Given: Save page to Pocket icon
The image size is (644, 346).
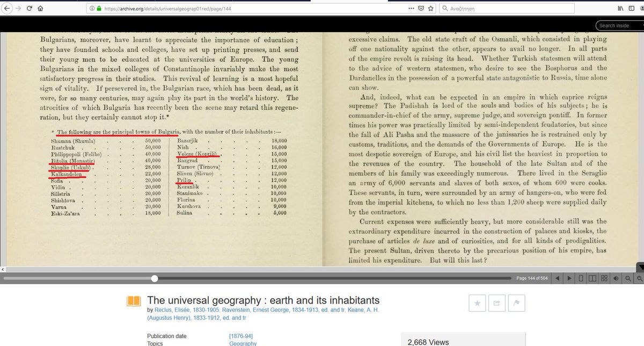Looking at the screenshot, I should pyautogui.click(x=421, y=9).
